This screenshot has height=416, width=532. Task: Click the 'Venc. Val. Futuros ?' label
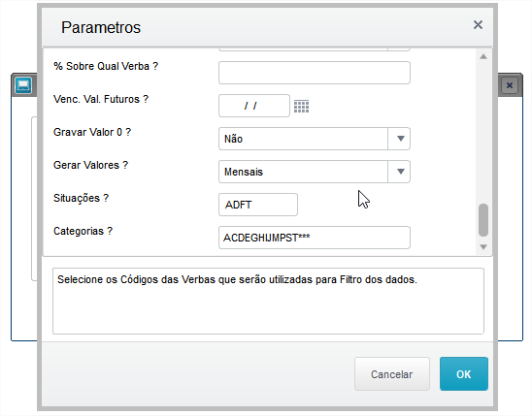(x=101, y=99)
